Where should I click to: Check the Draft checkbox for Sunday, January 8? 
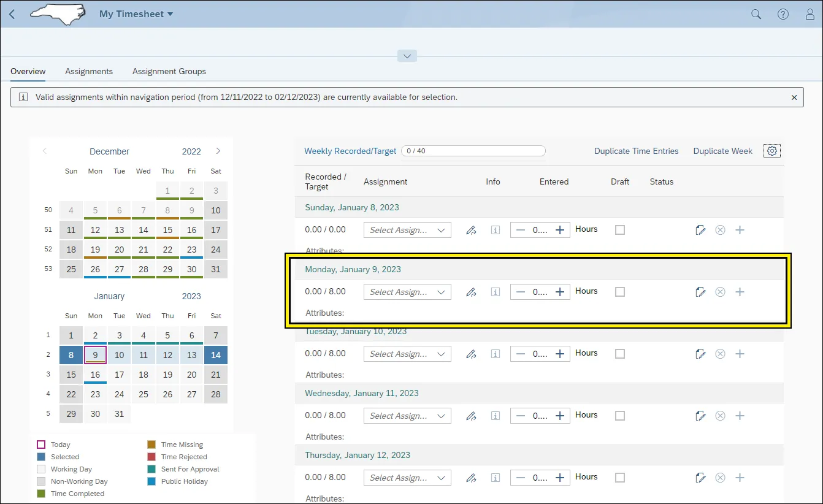620,230
